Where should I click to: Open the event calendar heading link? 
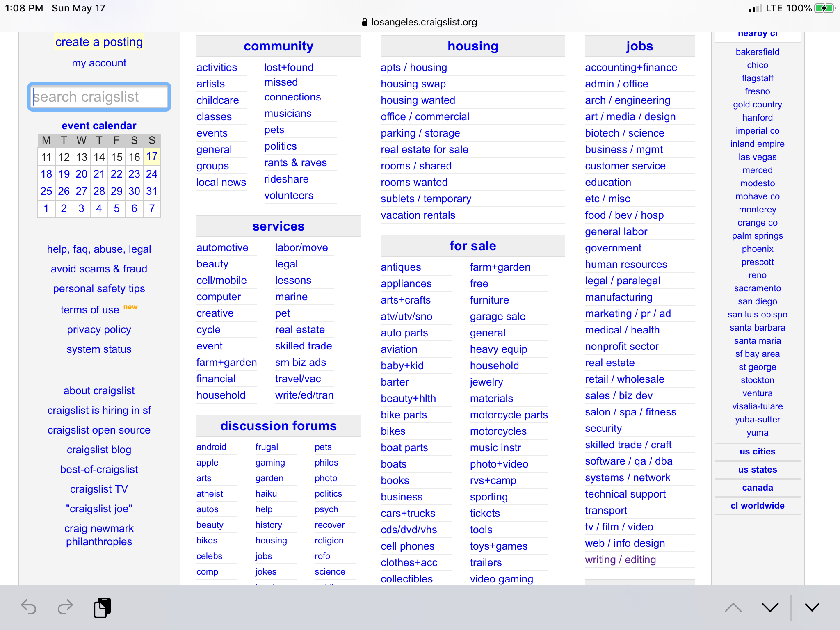[99, 126]
